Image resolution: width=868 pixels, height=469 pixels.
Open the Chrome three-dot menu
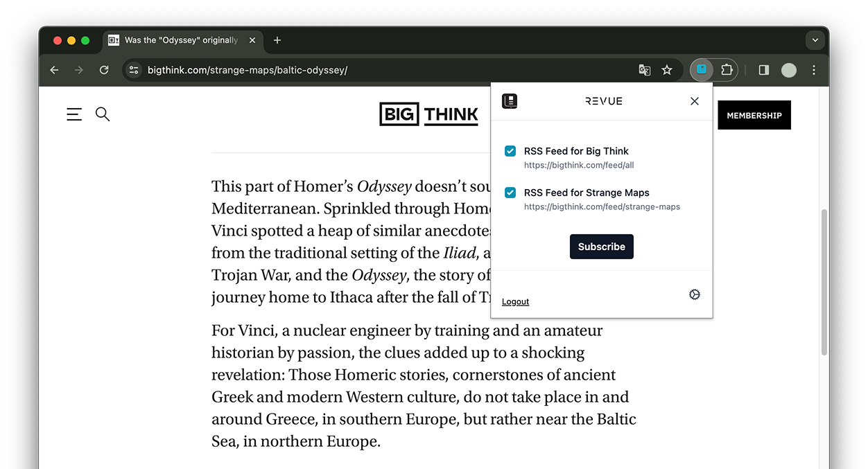[x=814, y=70]
